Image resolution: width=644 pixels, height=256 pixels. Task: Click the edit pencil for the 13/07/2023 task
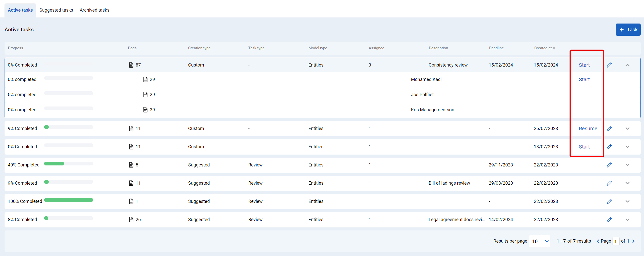coord(609,147)
